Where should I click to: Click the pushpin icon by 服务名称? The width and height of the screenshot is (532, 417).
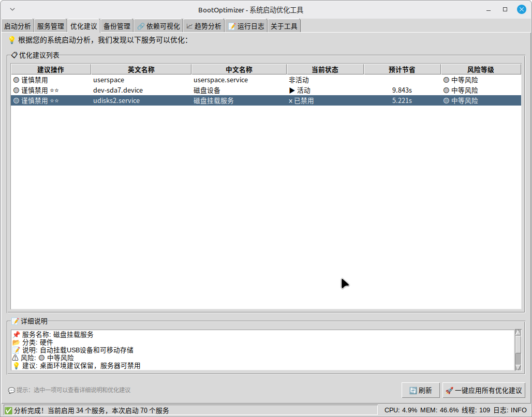tap(16, 335)
